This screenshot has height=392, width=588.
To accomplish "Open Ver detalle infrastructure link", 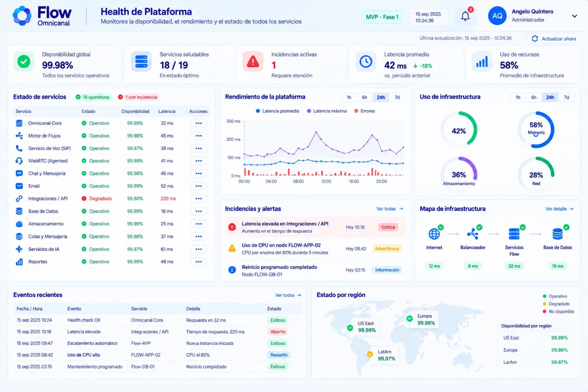I will coord(559,209).
